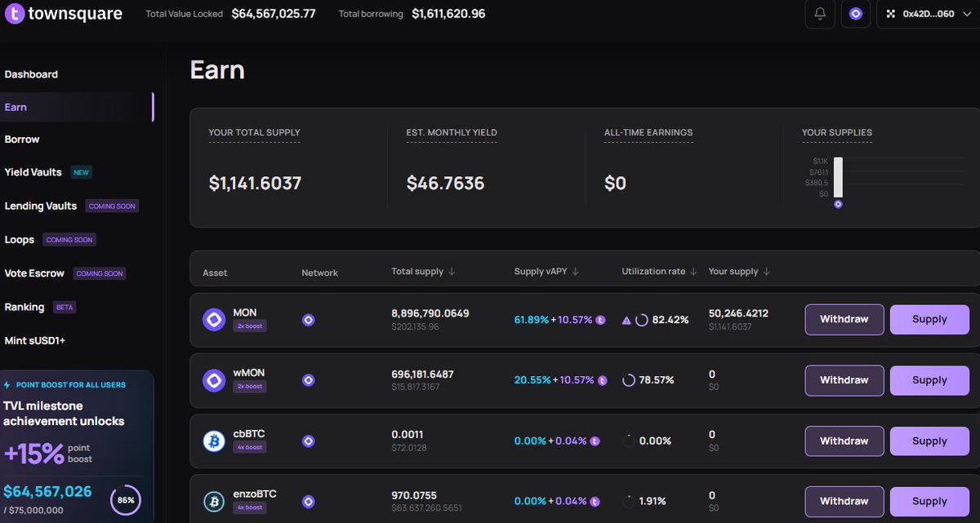Sort table by Total supply
Image resolution: width=980 pixels, height=523 pixels.
[x=423, y=272]
